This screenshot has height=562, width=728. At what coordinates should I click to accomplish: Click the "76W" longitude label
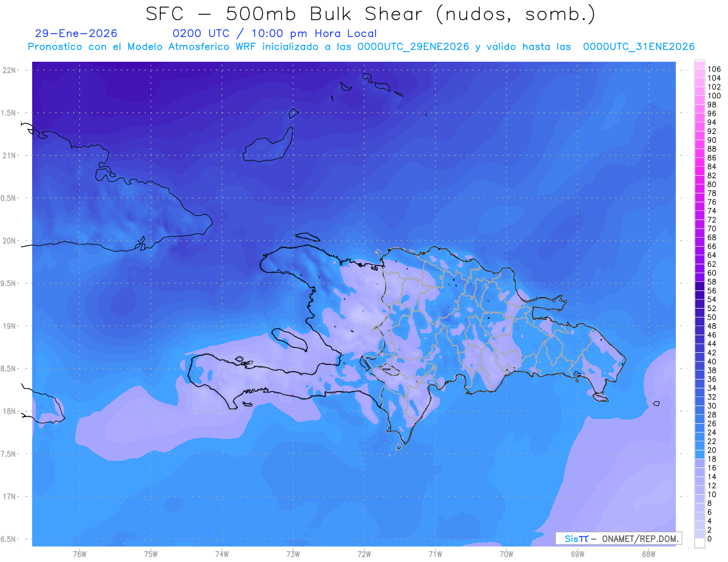point(79,554)
